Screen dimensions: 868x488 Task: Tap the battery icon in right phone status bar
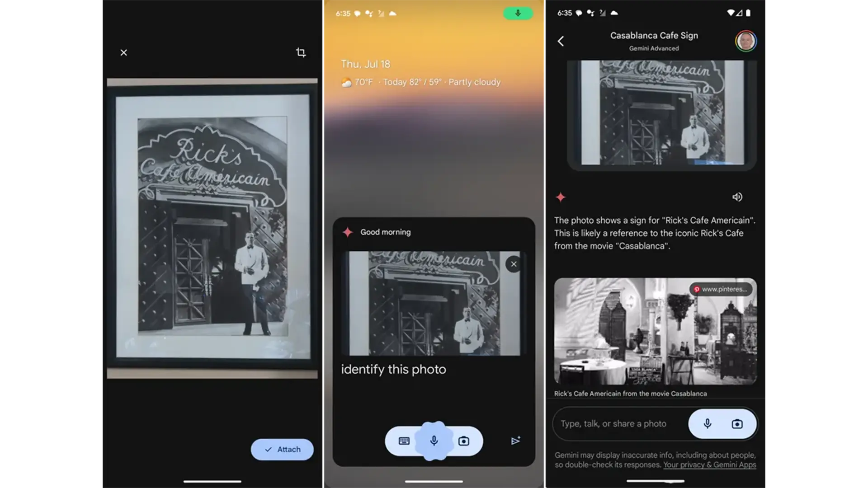coord(748,13)
